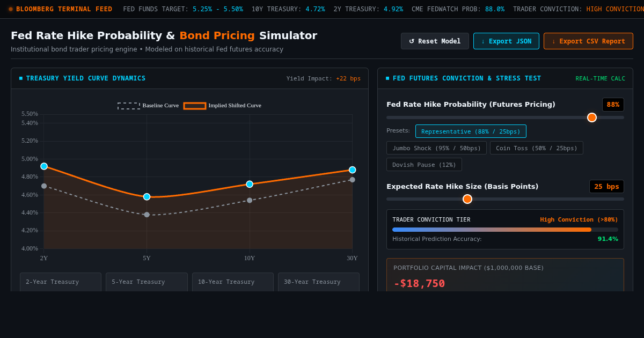Viewport: 644px width, 338px height.
Task: Export the CSV Report
Action: pyautogui.click(x=588, y=41)
